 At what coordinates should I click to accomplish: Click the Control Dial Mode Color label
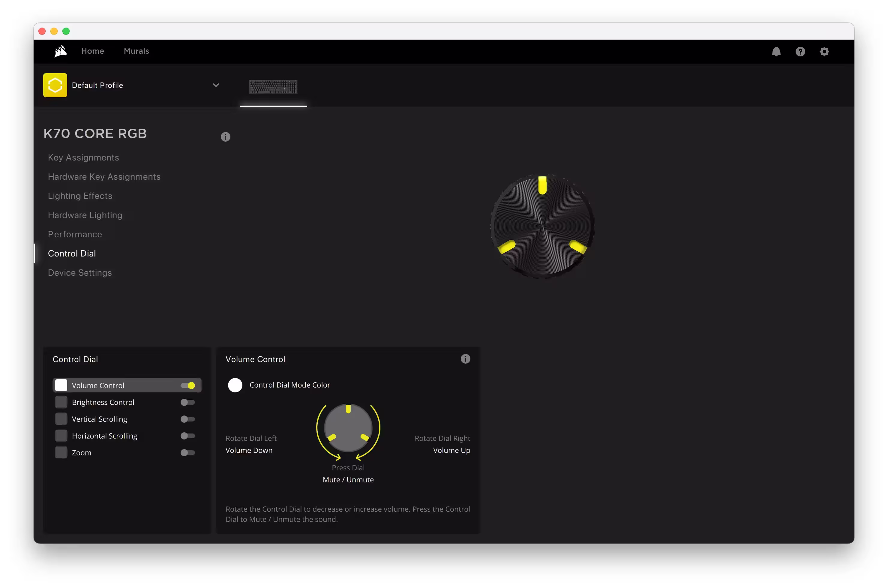290,385
